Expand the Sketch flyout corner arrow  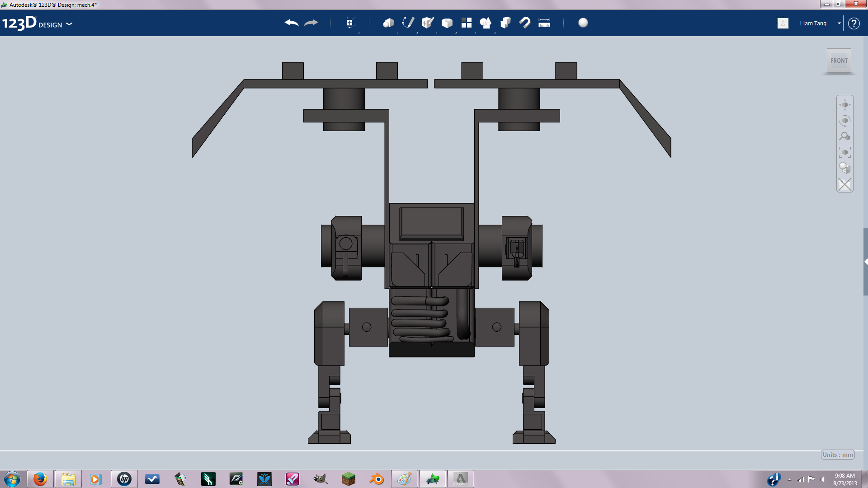(417, 33)
